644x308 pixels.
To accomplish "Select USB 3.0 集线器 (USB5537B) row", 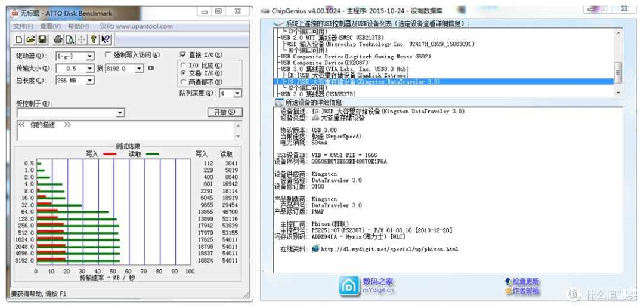I will pos(318,94).
